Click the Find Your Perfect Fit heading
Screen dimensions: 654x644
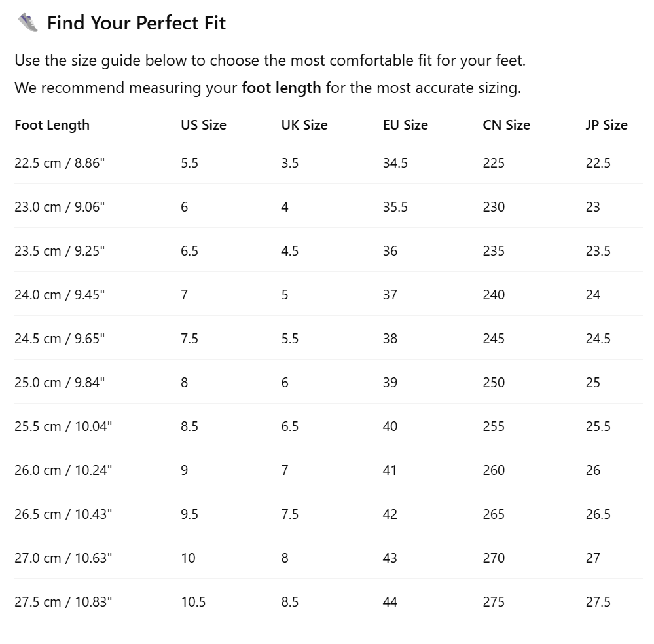pyautogui.click(x=136, y=23)
